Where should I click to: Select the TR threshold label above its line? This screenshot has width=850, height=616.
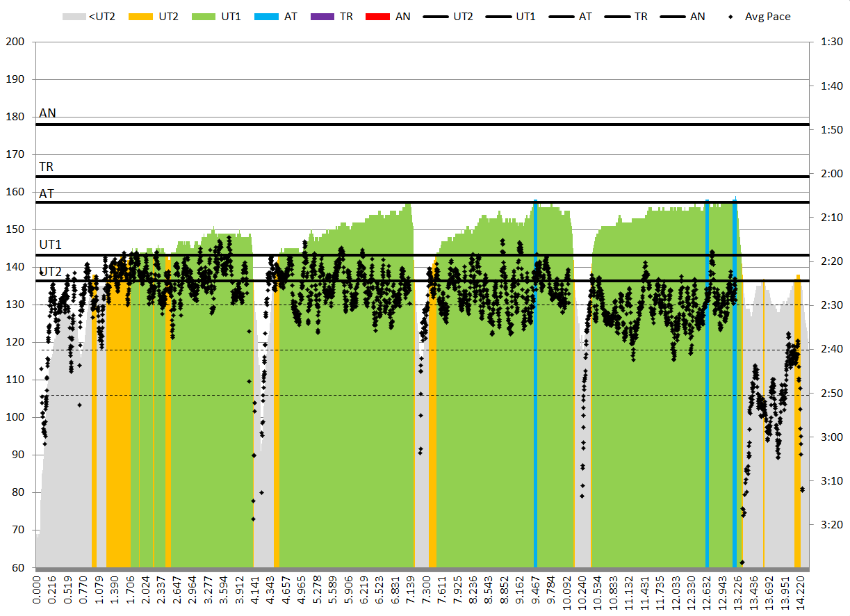click(46, 167)
